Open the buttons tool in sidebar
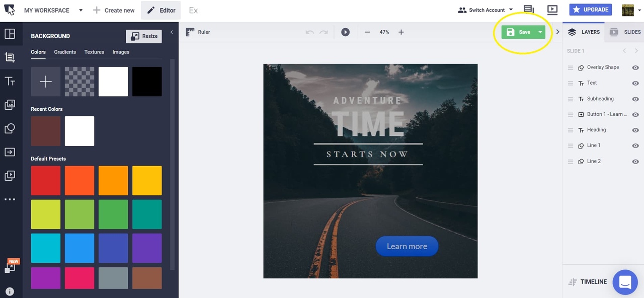The image size is (644, 298). (10, 152)
